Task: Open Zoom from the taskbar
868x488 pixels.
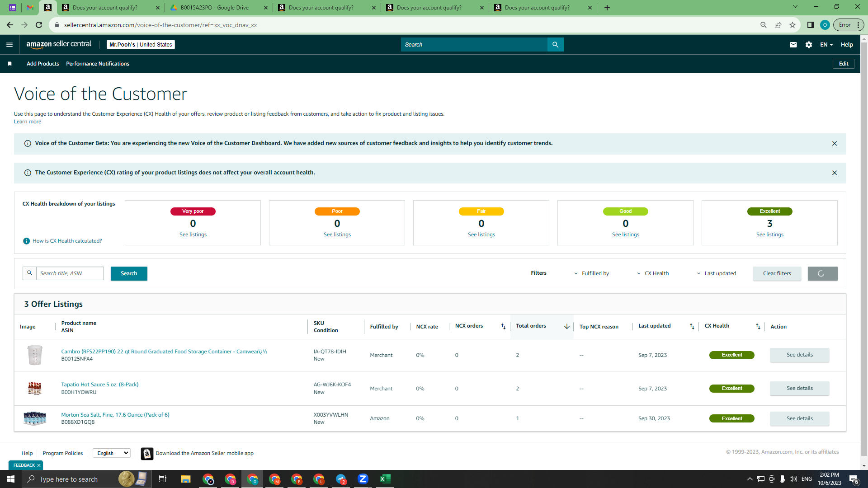Action: [363, 479]
